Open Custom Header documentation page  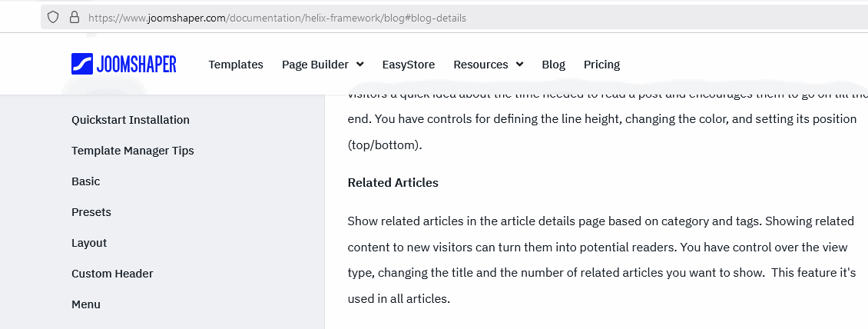point(112,274)
